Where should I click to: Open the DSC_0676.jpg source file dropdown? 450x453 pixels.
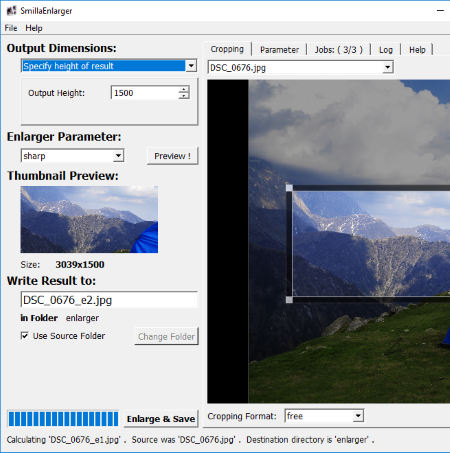pyautogui.click(x=301, y=67)
